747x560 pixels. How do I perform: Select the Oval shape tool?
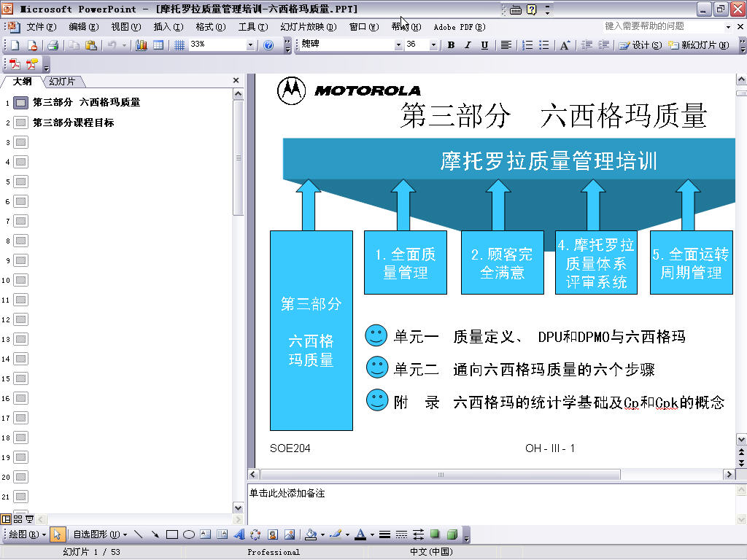click(189, 534)
